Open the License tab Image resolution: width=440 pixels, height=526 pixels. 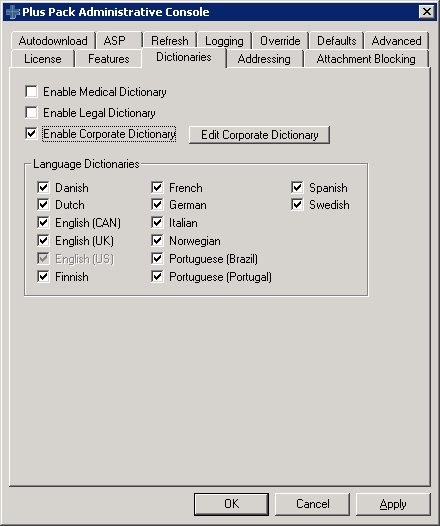click(x=43, y=59)
